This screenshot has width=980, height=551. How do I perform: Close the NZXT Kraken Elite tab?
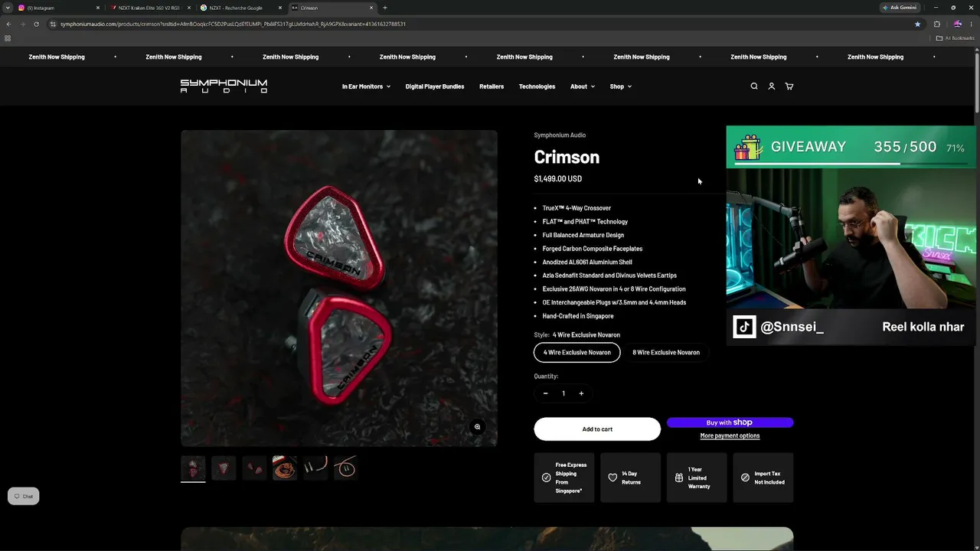pos(189,8)
